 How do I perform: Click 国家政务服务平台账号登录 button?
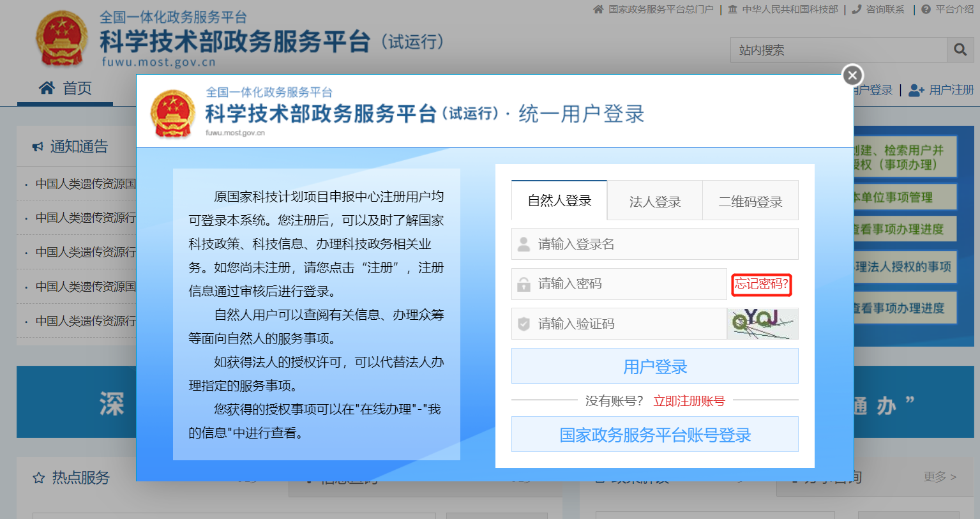(x=654, y=435)
